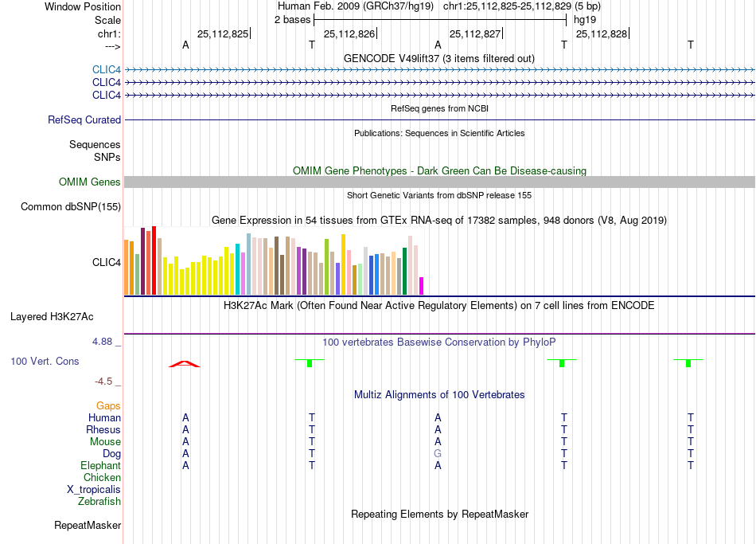The image size is (756, 544).
Task: Click the 2 bases scale label
Action: pyautogui.click(x=293, y=20)
